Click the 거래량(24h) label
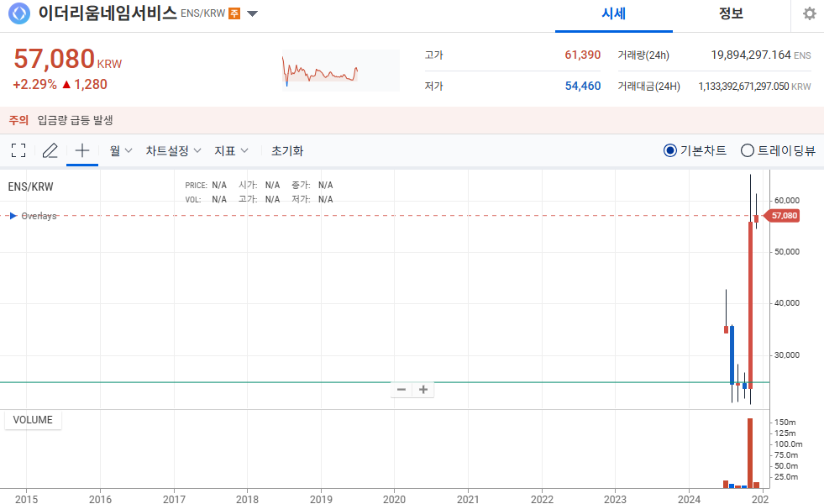The height and width of the screenshot is (504, 824). click(x=643, y=55)
